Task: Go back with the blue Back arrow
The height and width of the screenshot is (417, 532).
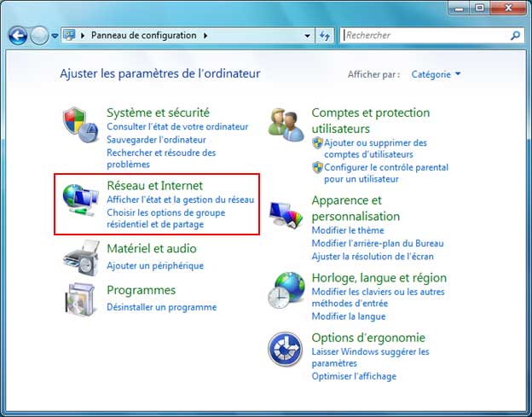Action: click(x=18, y=35)
